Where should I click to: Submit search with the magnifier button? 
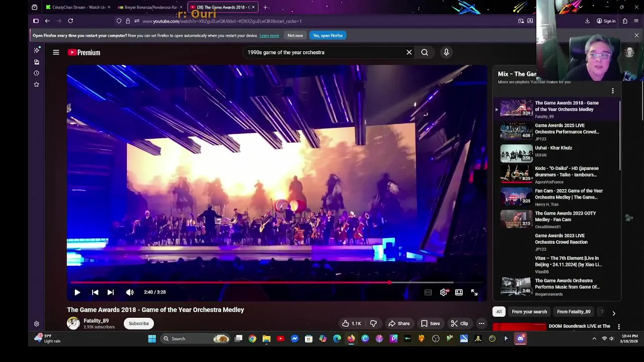pyautogui.click(x=425, y=52)
